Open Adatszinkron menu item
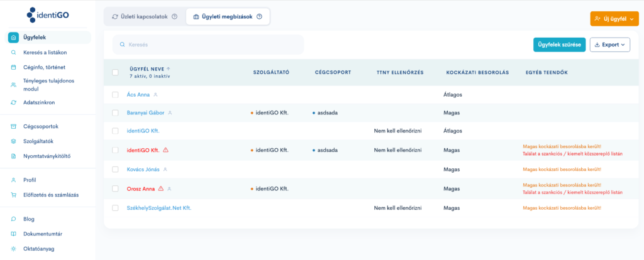644x260 pixels. point(39,102)
